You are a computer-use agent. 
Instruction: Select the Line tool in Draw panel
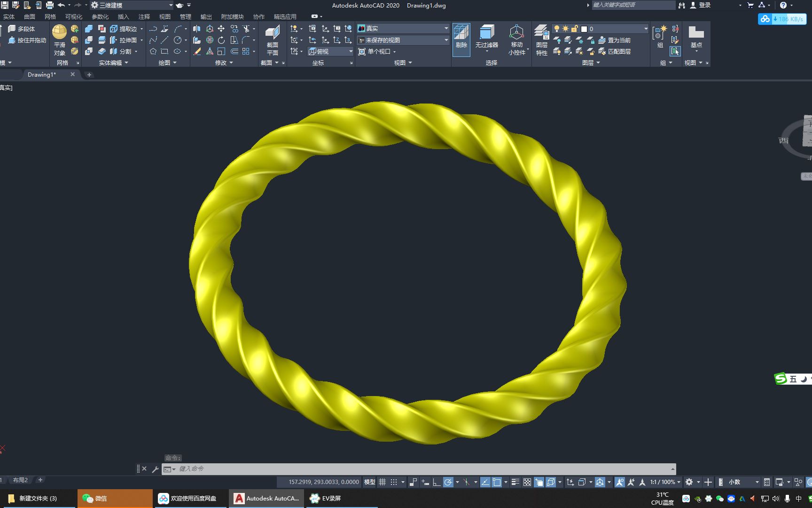(164, 40)
